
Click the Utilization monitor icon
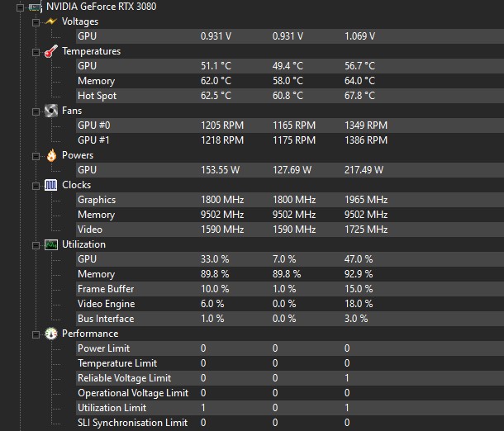(50, 244)
